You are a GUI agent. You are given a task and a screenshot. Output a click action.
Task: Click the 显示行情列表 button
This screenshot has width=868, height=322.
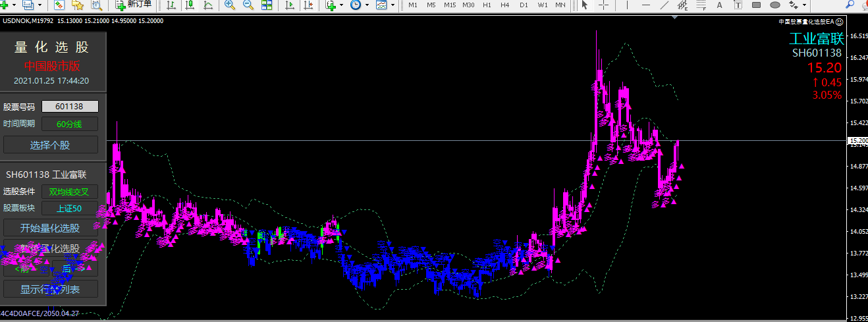coord(51,288)
